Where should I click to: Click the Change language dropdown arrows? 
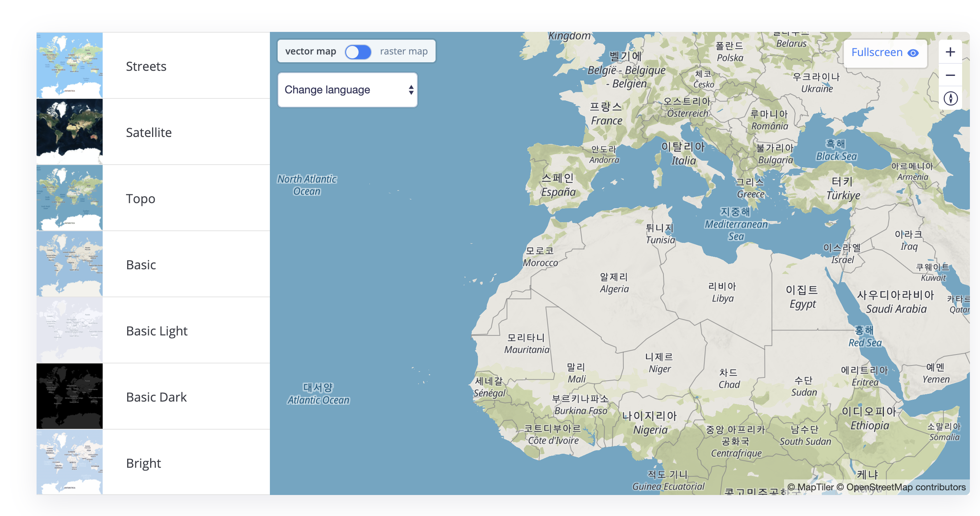[411, 90]
